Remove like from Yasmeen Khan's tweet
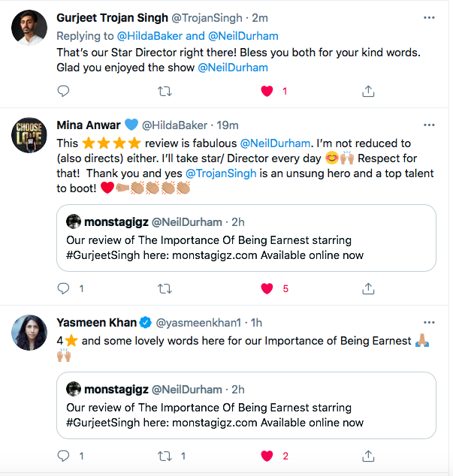This screenshot has width=453, height=476. pos(266,456)
